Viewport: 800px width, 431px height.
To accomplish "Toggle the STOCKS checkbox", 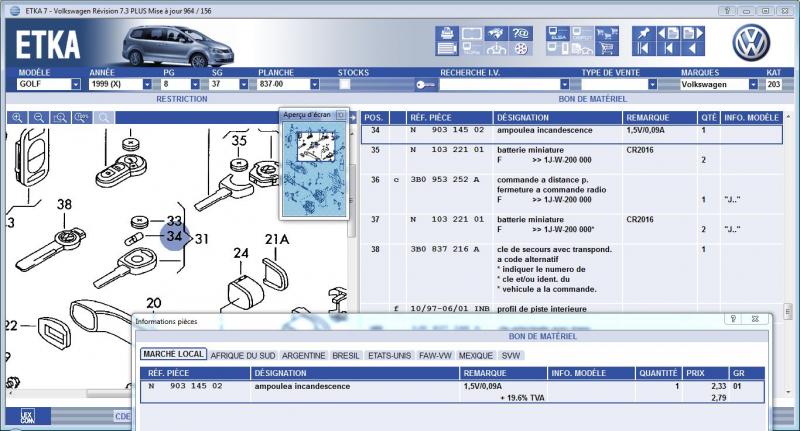I will coord(345,84).
